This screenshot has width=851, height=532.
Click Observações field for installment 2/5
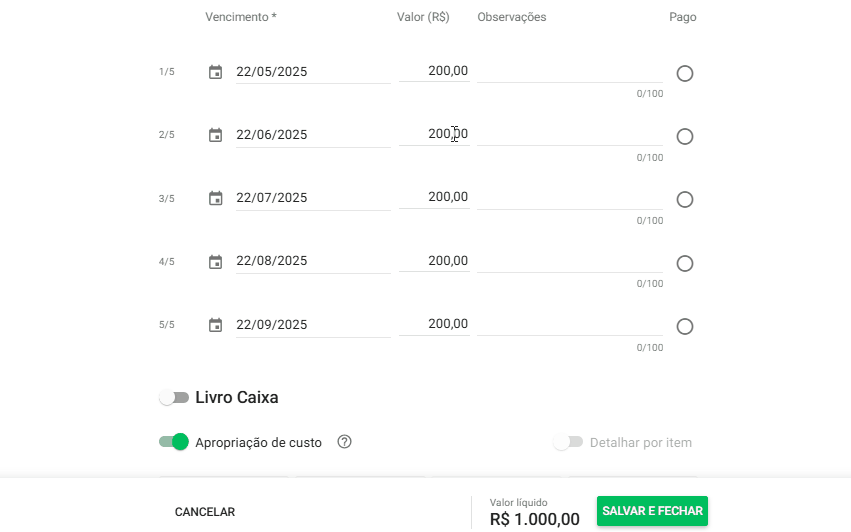point(570,134)
